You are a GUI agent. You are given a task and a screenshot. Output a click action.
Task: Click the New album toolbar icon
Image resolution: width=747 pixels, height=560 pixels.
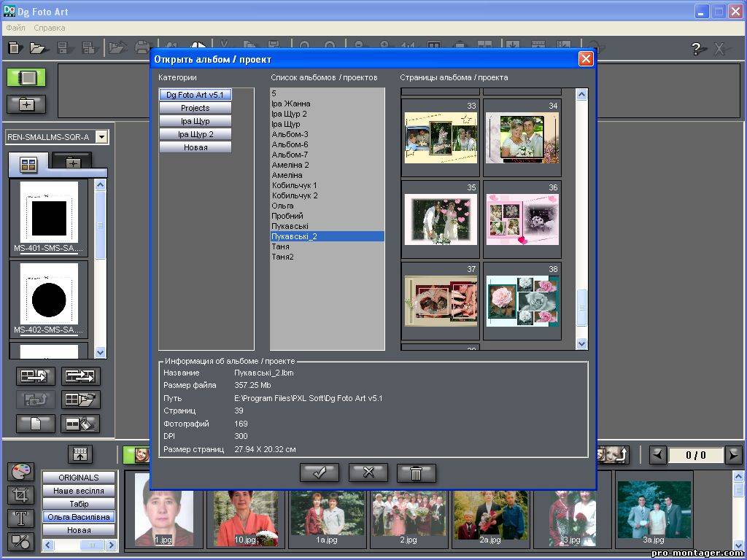click(x=16, y=47)
